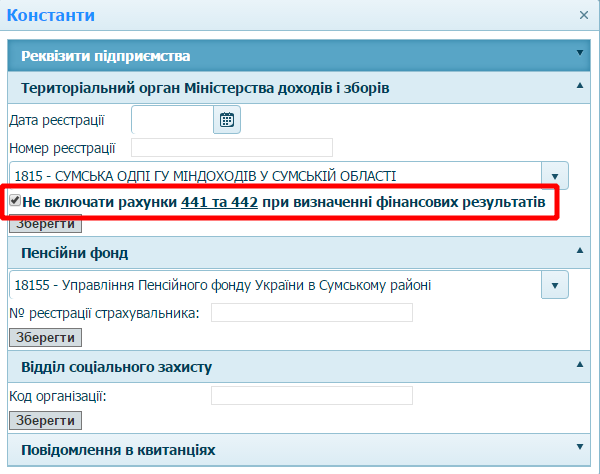This screenshot has width=600, height=474.
Task: Expand the Повідомлення в квитанціях section
Action: click(579, 446)
